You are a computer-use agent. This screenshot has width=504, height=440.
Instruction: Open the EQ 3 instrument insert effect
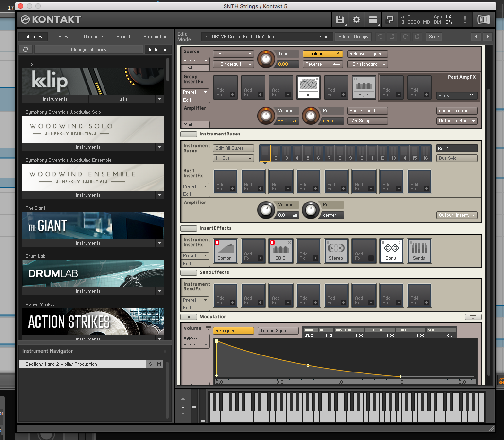coord(280,251)
